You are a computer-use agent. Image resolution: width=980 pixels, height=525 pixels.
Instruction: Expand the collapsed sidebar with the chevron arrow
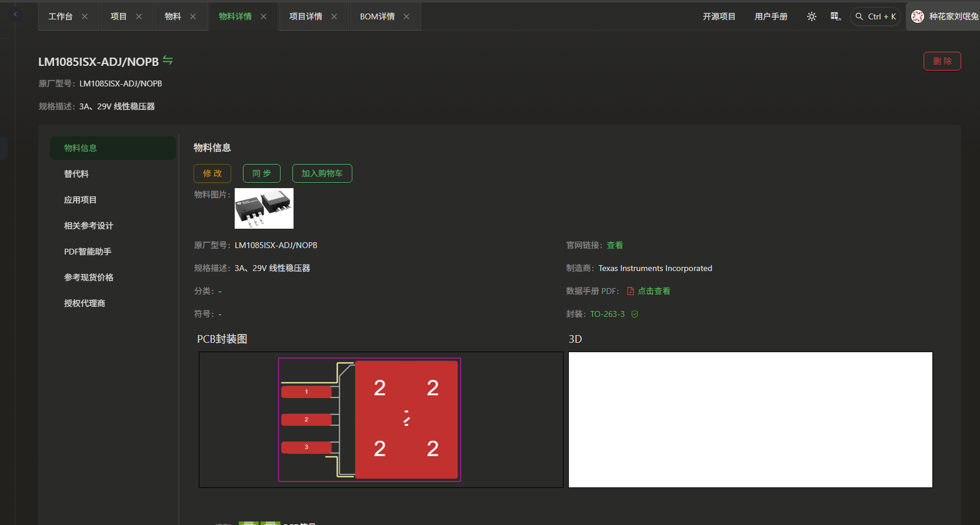[x=16, y=14]
